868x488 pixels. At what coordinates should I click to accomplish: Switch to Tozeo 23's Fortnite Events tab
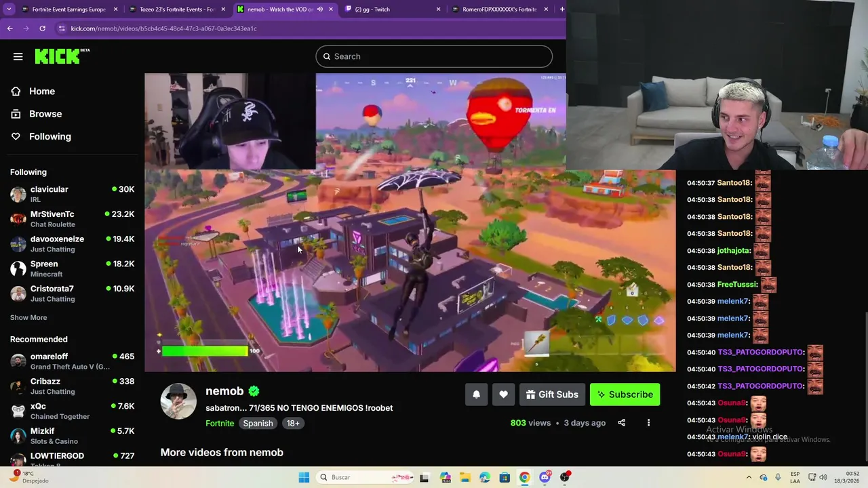176,9
